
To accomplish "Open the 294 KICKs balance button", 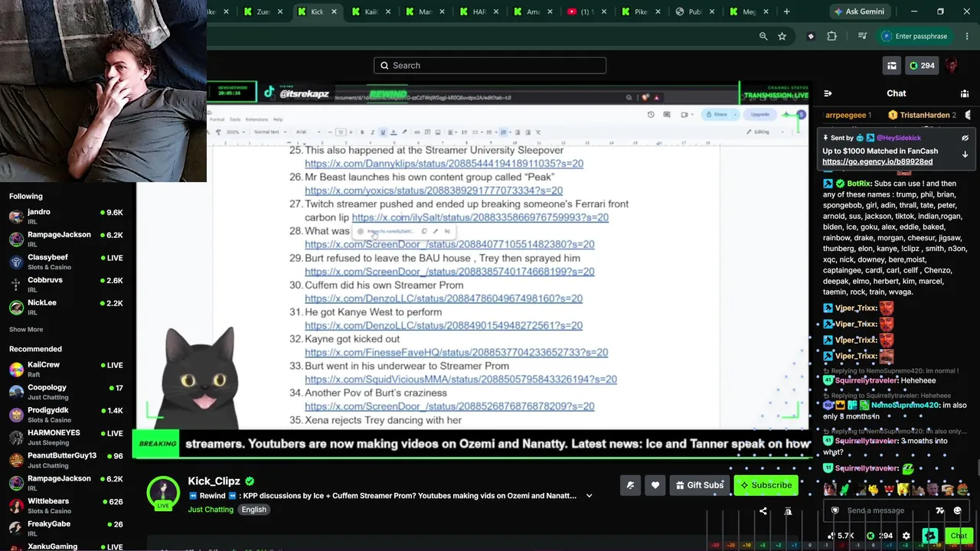I will pos(922,66).
